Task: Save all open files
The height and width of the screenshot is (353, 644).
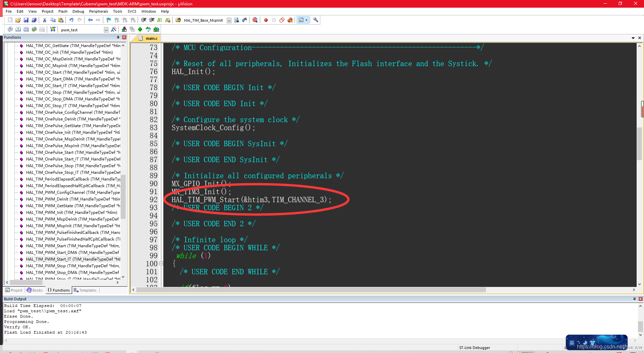Action: (34, 20)
